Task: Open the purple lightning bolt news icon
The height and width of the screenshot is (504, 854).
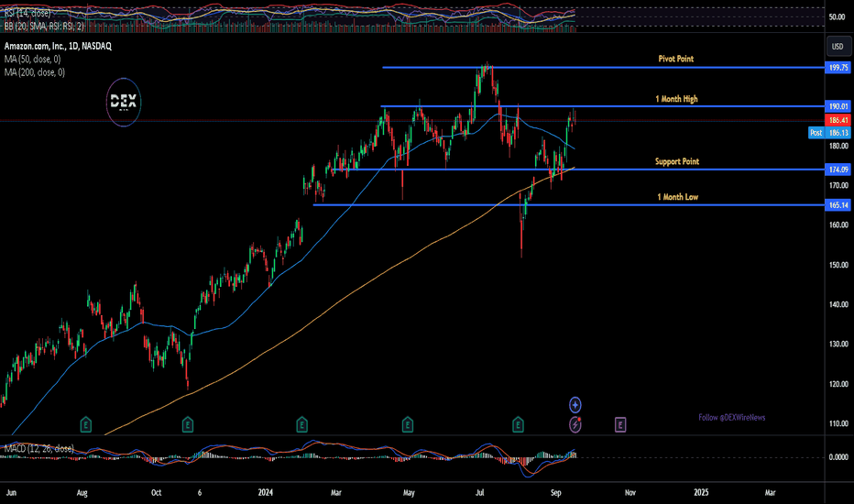Action: (575, 424)
